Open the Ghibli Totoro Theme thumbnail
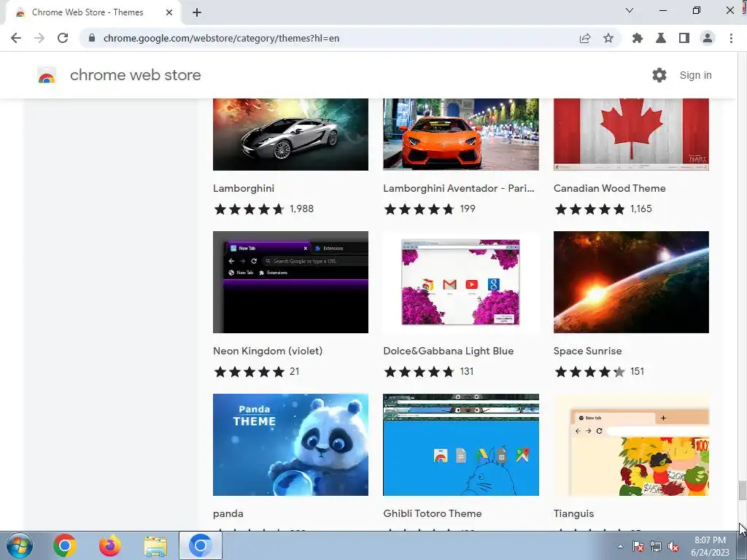The height and width of the screenshot is (560, 747). pos(461,445)
